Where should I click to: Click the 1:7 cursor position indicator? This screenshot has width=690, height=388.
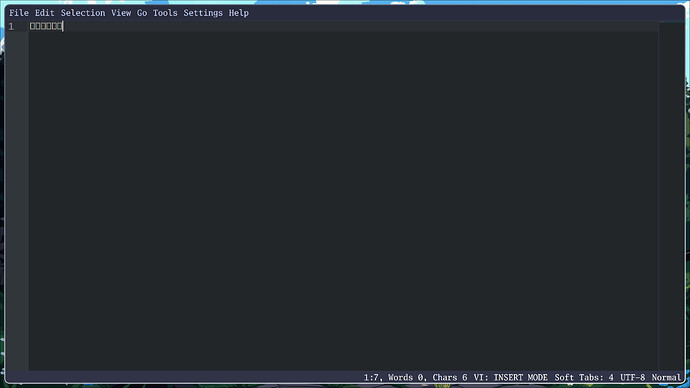372,377
